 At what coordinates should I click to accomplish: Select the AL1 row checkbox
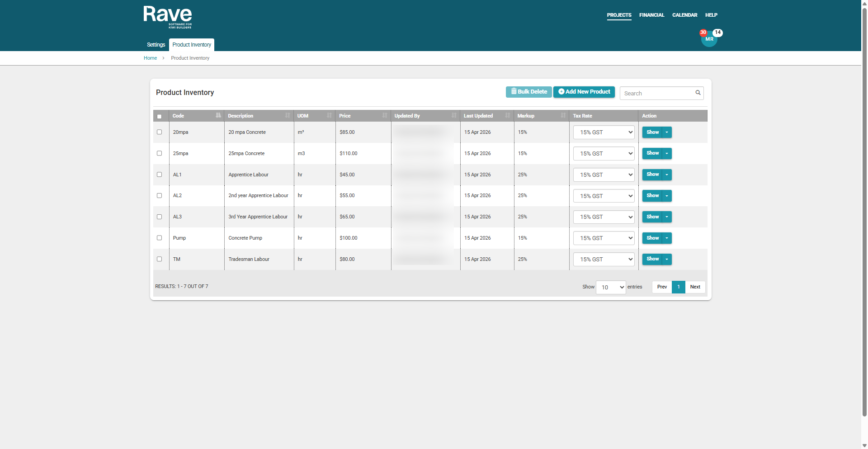[x=159, y=175]
